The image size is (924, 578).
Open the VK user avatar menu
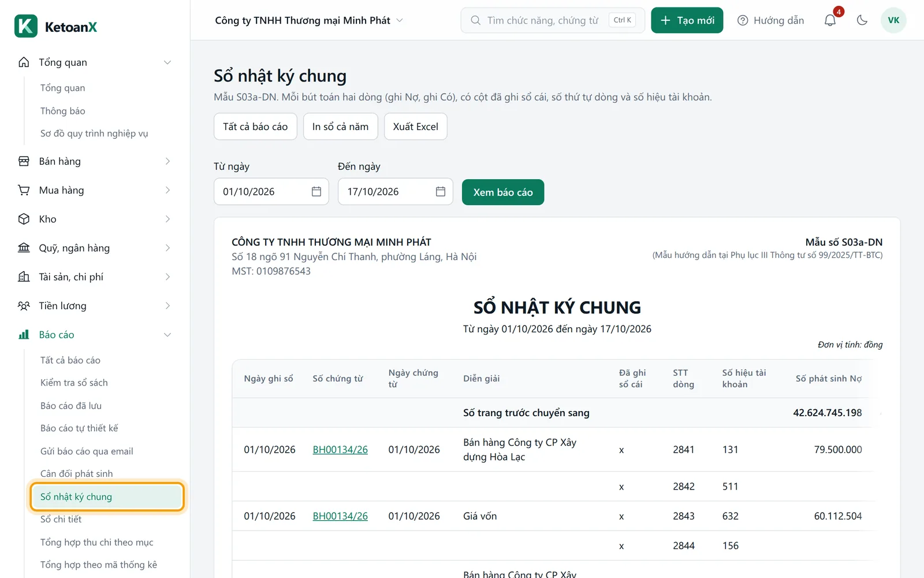(893, 20)
